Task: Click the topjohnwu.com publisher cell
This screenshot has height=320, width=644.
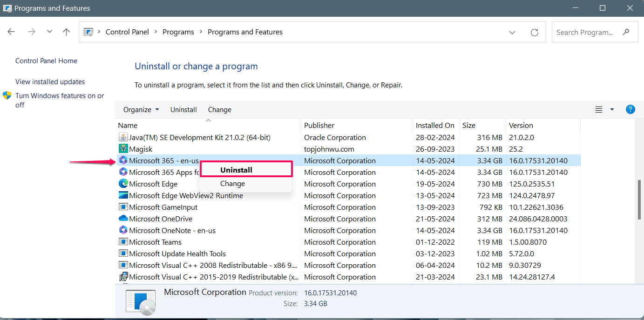Action: 329,149
